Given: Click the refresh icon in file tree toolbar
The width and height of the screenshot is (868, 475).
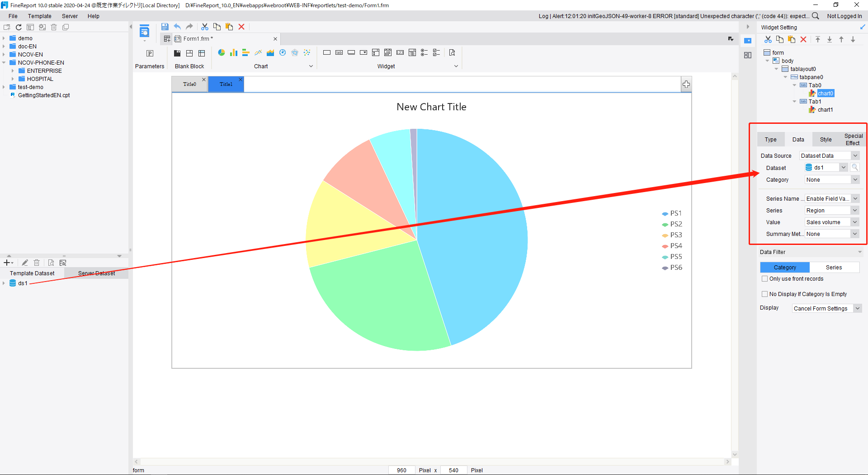Looking at the screenshot, I should (x=19, y=28).
